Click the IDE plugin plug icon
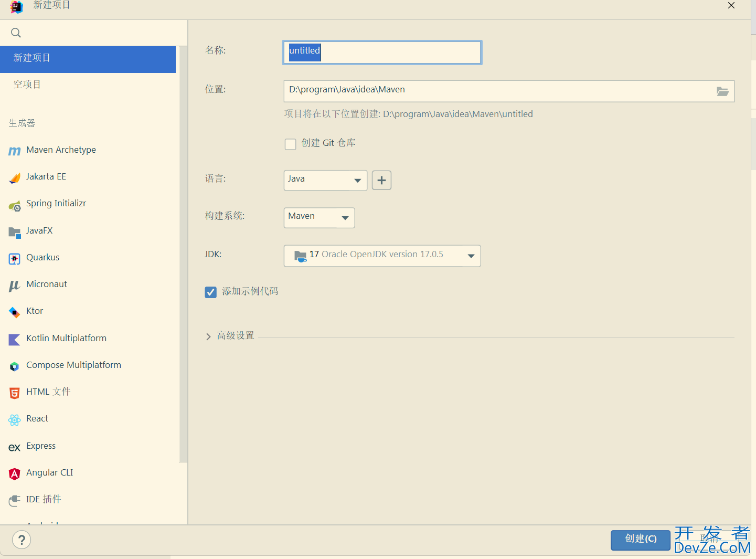The height and width of the screenshot is (559, 756). (15, 501)
